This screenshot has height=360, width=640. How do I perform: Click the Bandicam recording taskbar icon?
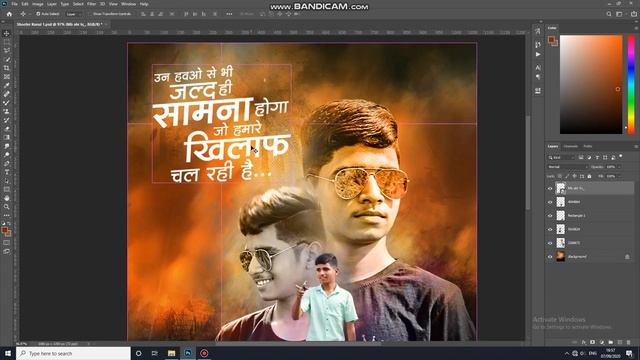coord(204,353)
